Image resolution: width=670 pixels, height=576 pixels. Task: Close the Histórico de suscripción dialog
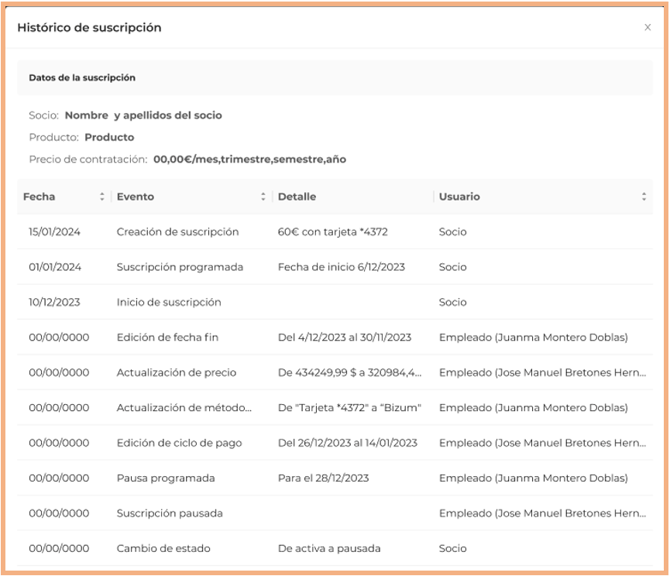[647, 28]
